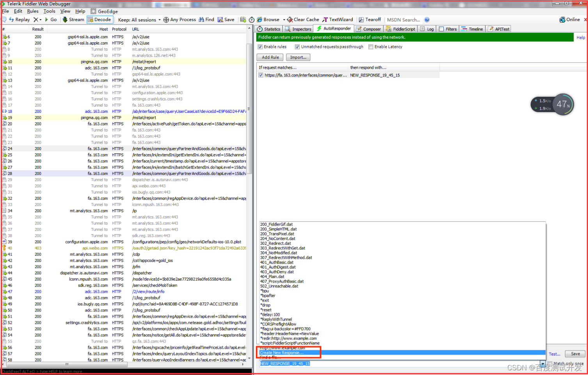
Task: Open Keep: All sessions dropdown
Action: pos(139,20)
